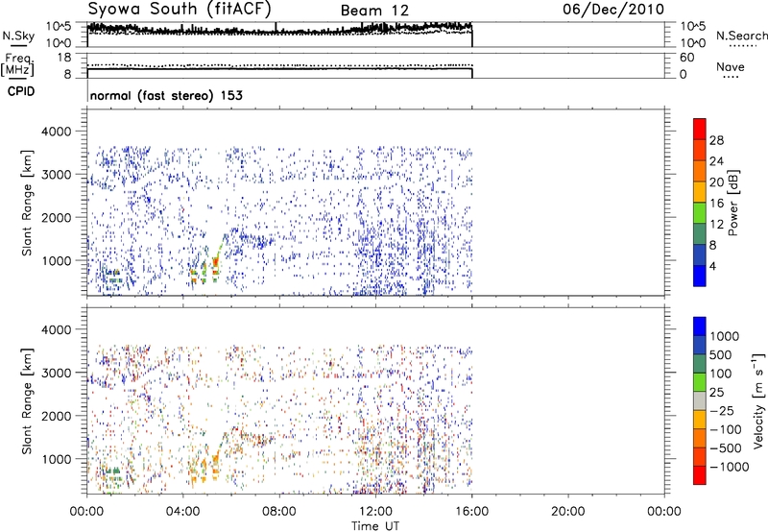This screenshot has height=532, width=768.
Task: Click the '2000' range label on velocity panel
Action: tap(57, 416)
